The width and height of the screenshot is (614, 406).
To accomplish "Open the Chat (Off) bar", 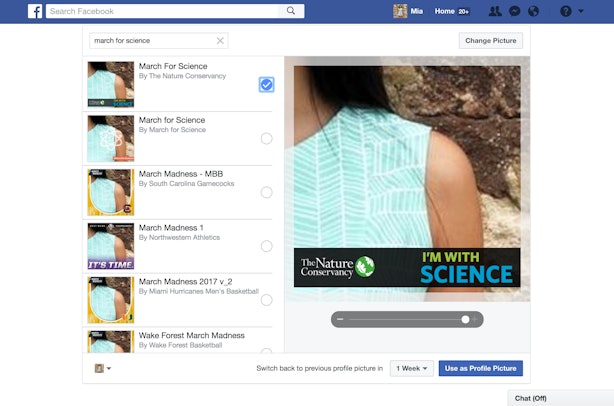I will 561,398.
